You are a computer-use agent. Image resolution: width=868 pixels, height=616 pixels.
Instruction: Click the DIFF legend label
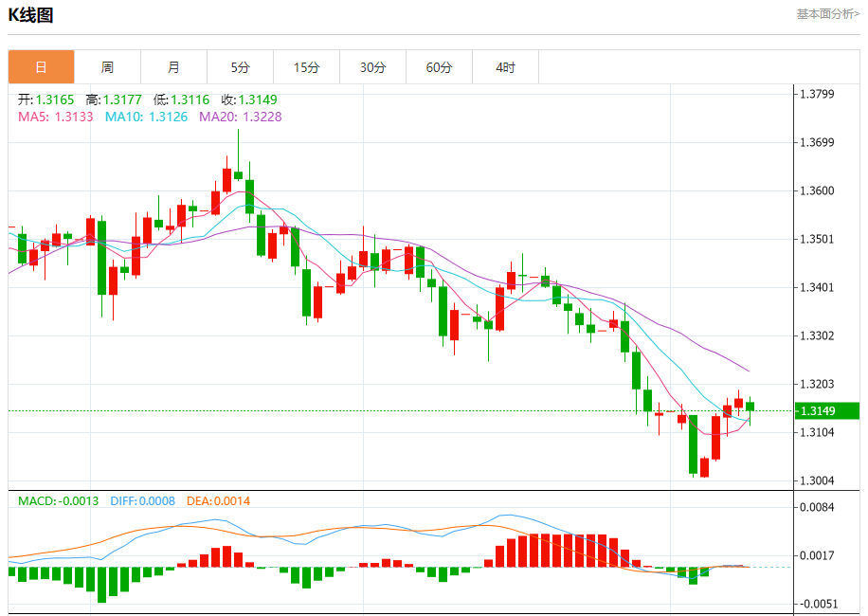pos(142,500)
